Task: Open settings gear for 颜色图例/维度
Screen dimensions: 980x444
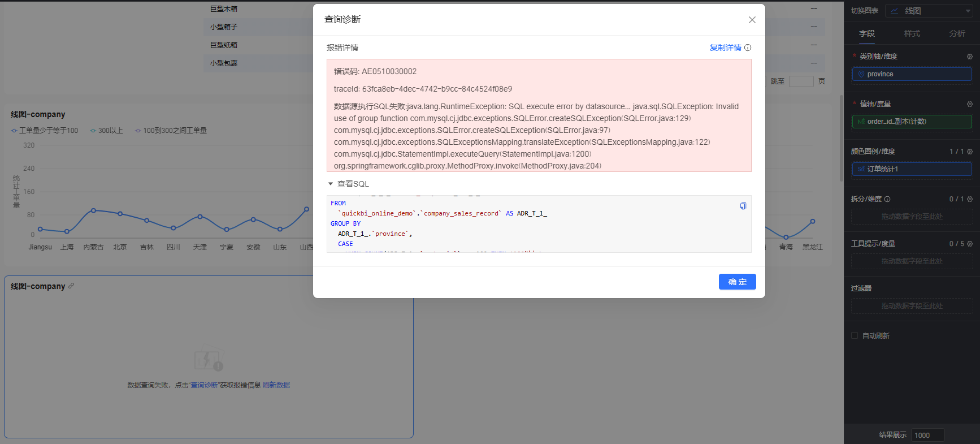Action: point(970,152)
